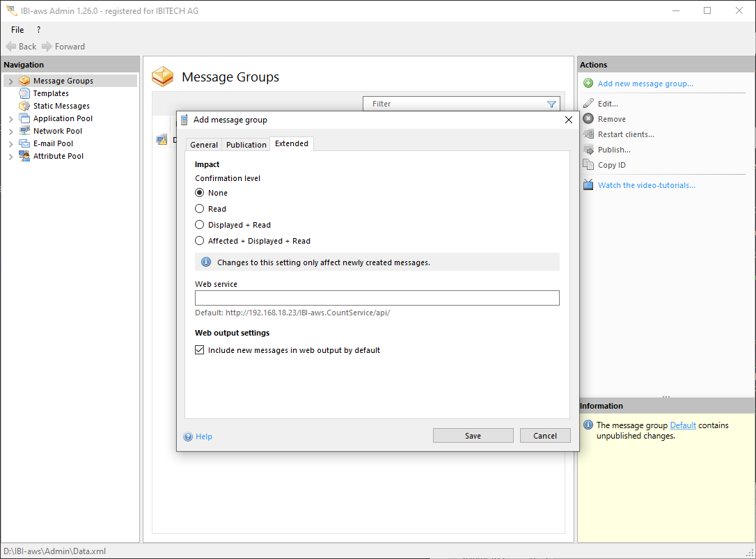Screen dimensions: 756x559
Task: Open the Default message group link
Action: pos(682,425)
